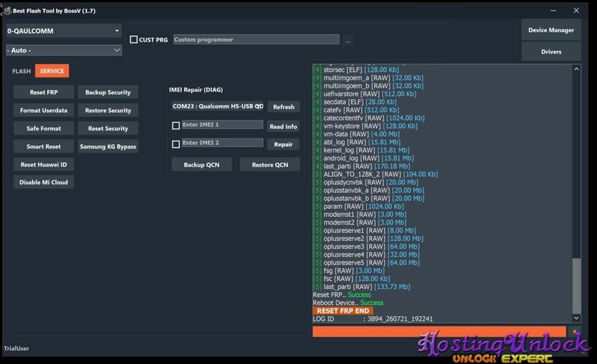
Task: Click the log vertical scrollbar thumb
Action: coord(577,285)
